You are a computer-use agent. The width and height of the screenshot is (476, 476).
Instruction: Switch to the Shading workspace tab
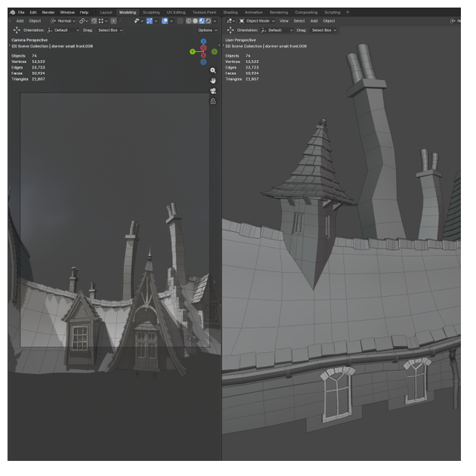point(230,12)
